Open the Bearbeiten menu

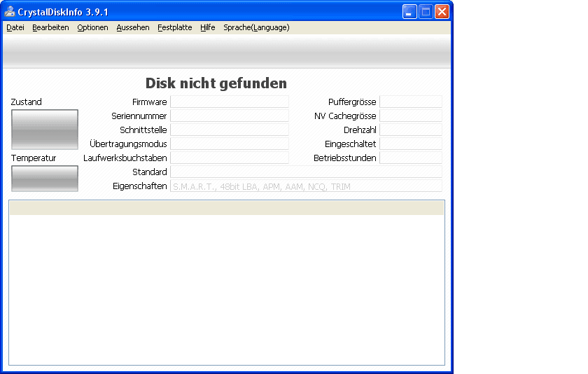pos(50,27)
